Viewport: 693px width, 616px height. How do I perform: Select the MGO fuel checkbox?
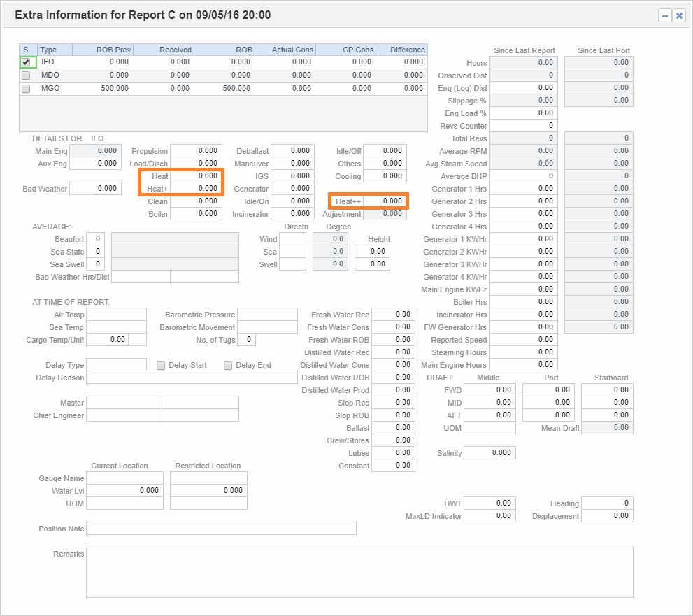tap(26, 89)
